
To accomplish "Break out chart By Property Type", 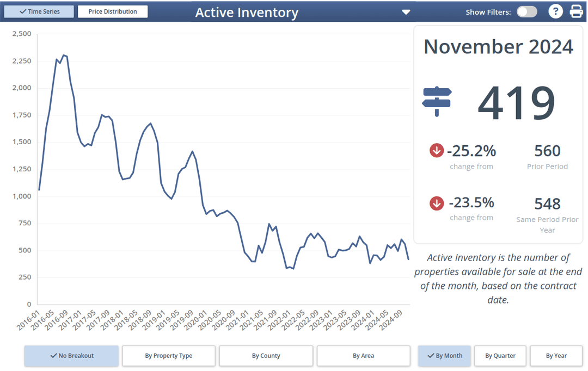I will tap(169, 356).
